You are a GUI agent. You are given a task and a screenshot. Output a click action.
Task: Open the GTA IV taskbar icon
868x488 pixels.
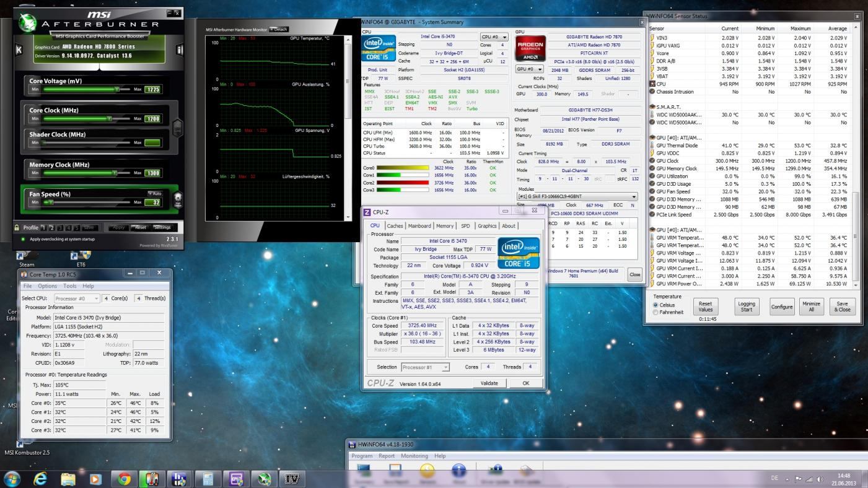pyautogui.click(x=292, y=479)
